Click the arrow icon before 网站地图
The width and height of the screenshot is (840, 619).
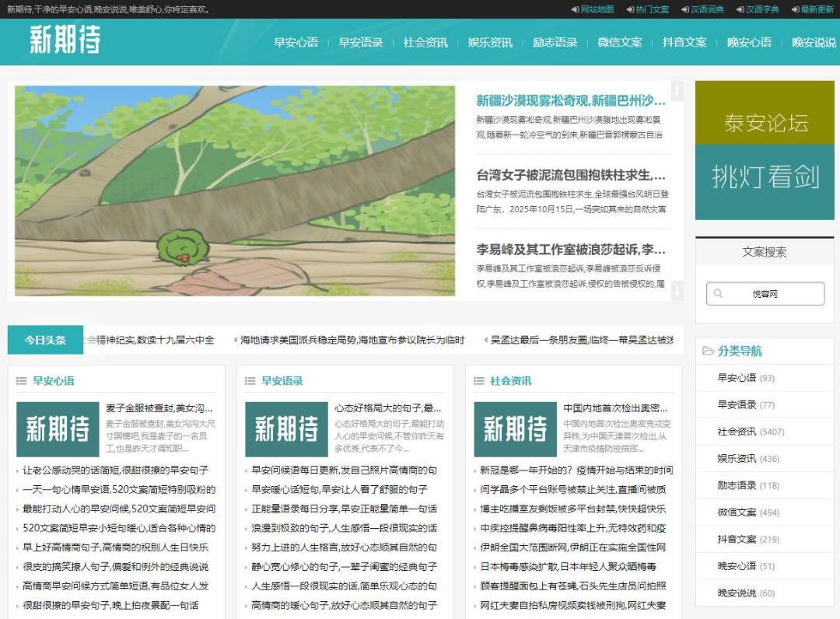pos(575,9)
